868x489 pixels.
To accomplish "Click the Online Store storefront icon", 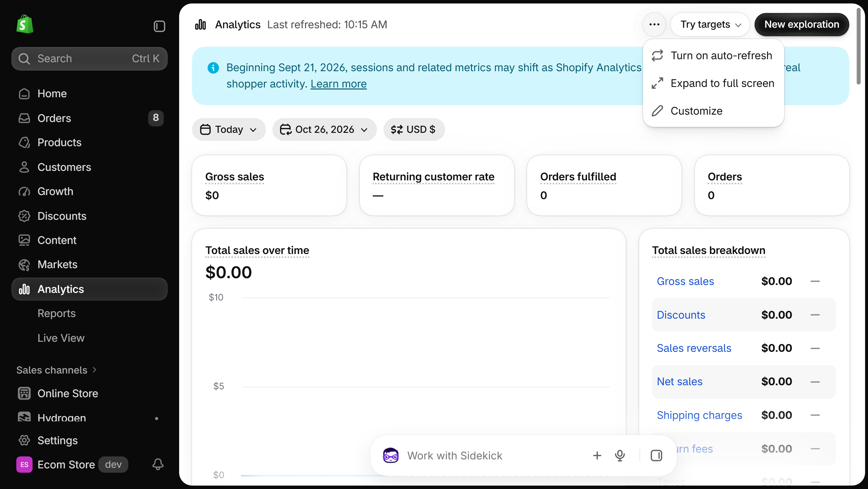I will pos(24,393).
